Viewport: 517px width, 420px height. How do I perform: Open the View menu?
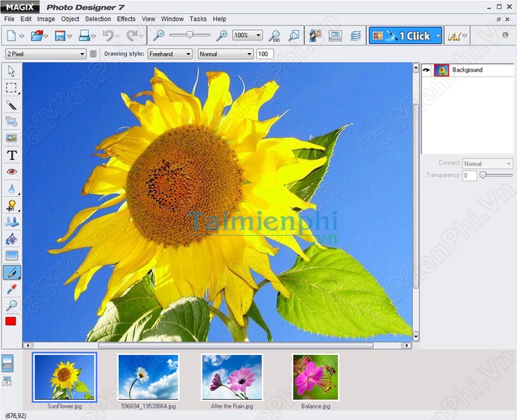click(148, 19)
